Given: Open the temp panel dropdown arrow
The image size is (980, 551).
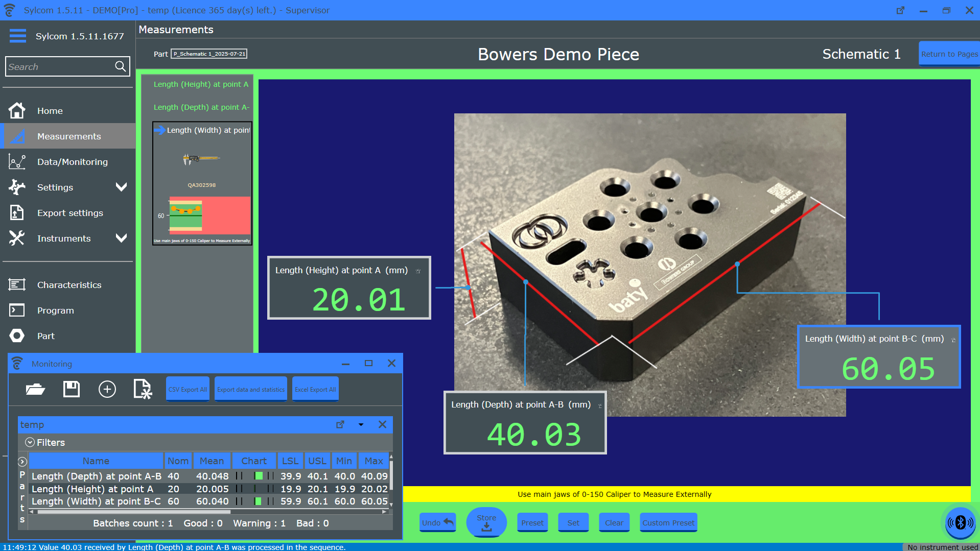Looking at the screenshot, I should point(361,424).
